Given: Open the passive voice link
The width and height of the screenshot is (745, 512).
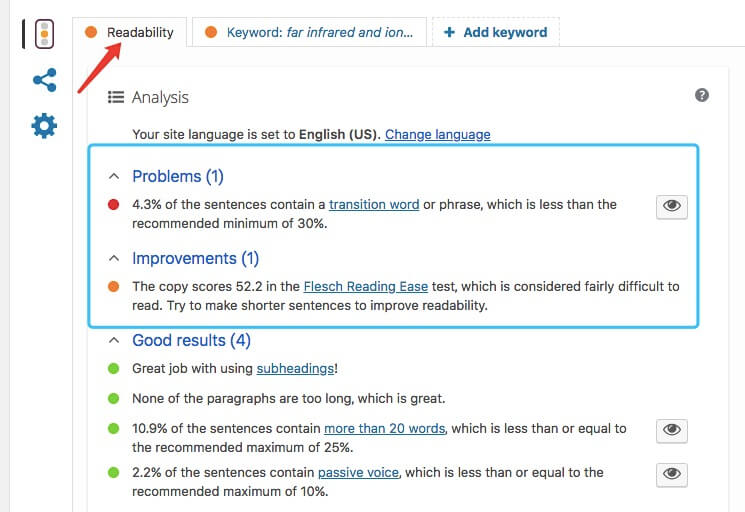Looking at the screenshot, I should (x=358, y=473).
